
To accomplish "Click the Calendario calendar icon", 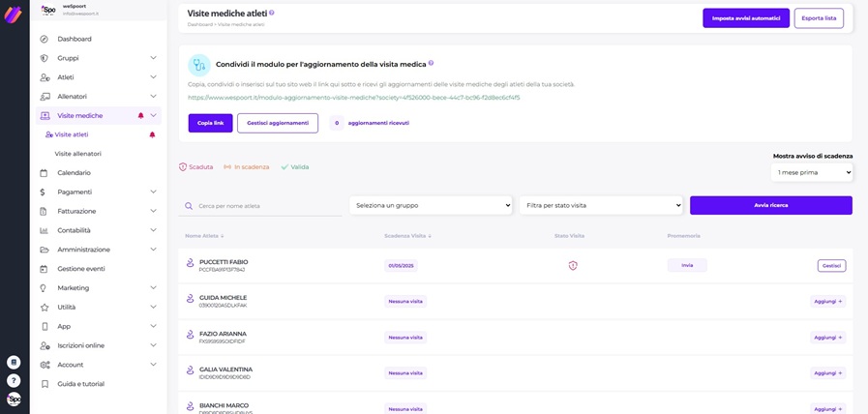I will click(x=45, y=173).
